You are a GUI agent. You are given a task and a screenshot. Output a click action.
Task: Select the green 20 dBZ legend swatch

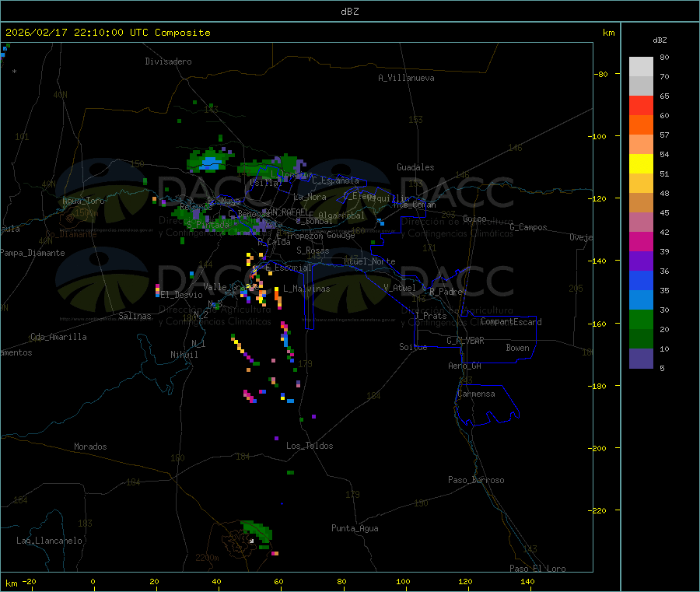[641, 319]
